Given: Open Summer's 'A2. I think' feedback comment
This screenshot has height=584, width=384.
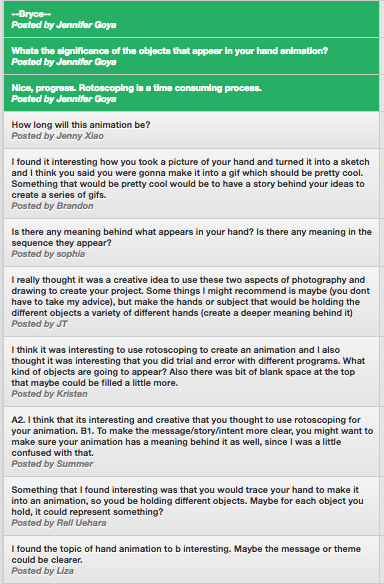Looking at the screenshot, I should pyautogui.click(x=191, y=442).
